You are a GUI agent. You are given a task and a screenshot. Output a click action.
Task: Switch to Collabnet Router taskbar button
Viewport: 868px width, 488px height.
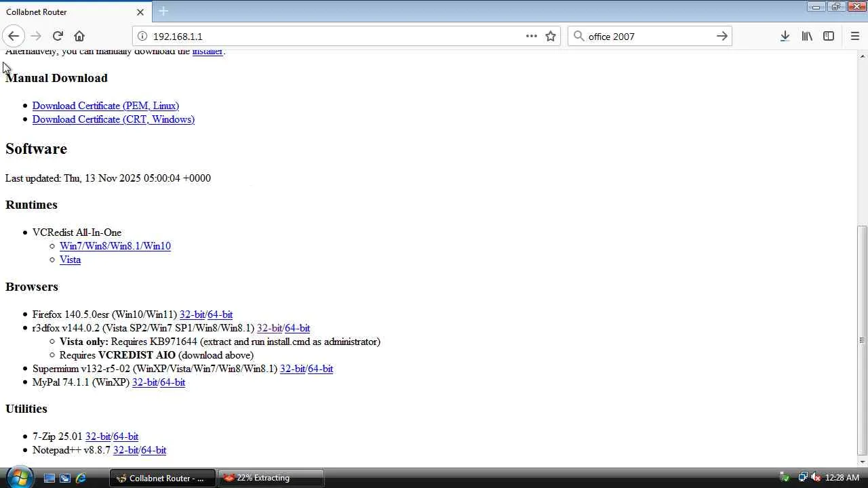click(163, 478)
